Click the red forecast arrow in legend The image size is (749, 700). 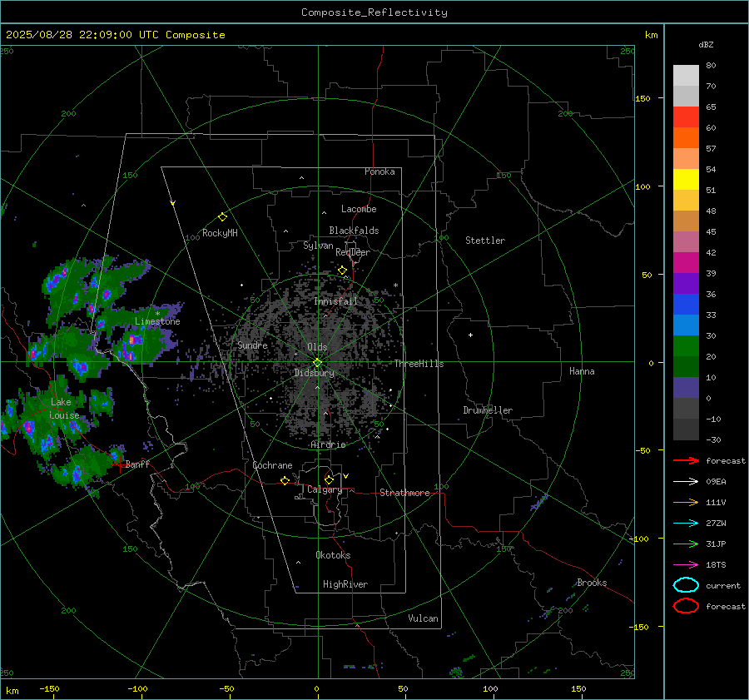click(x=686, y=460)
